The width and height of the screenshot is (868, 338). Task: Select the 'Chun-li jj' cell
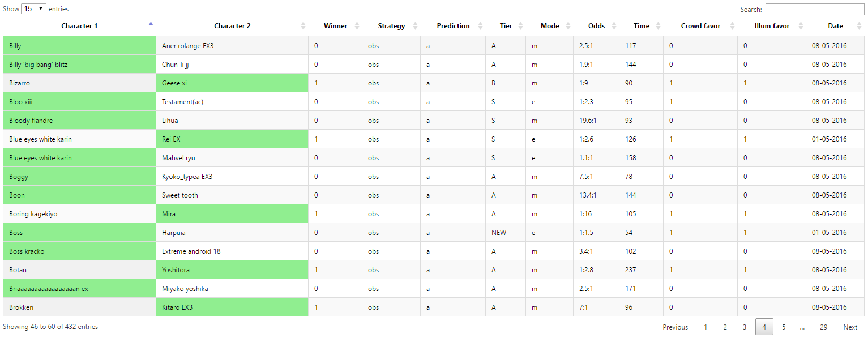pos(232,65)
